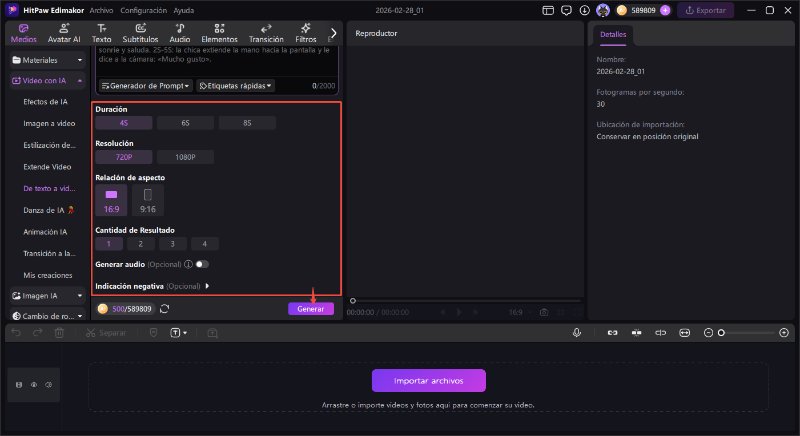Click the zoom in plus icon on timeline
The image size is (800, 436).
(x=784, y=332)
